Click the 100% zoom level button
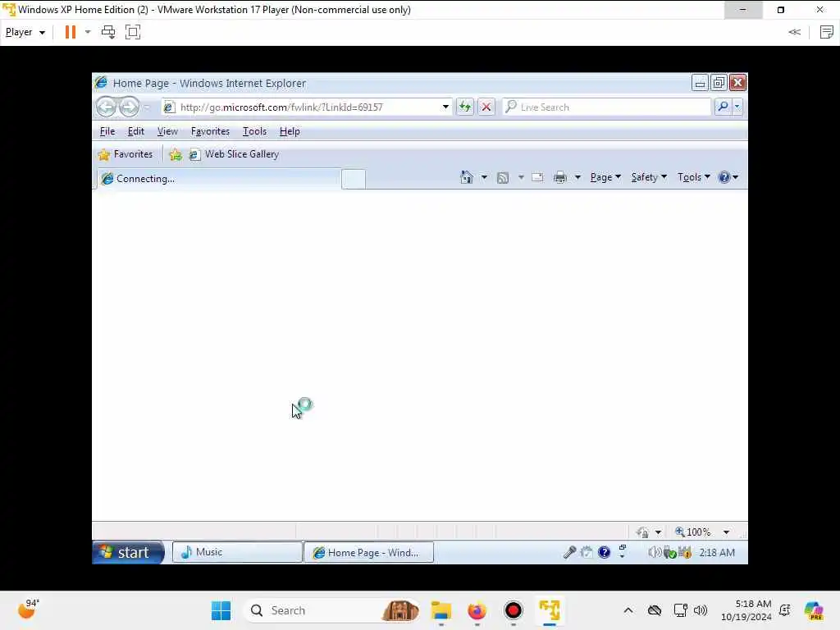 tap(693, 532)
